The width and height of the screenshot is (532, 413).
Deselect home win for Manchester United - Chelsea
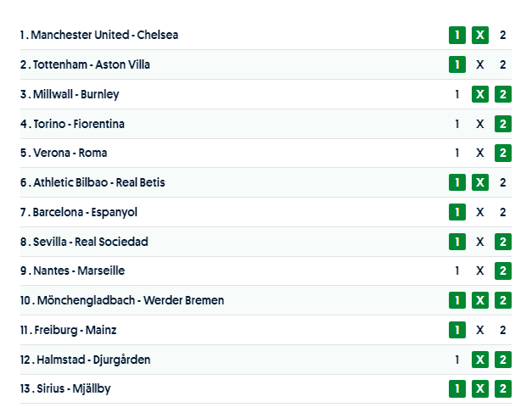click(x=457, y=35)
